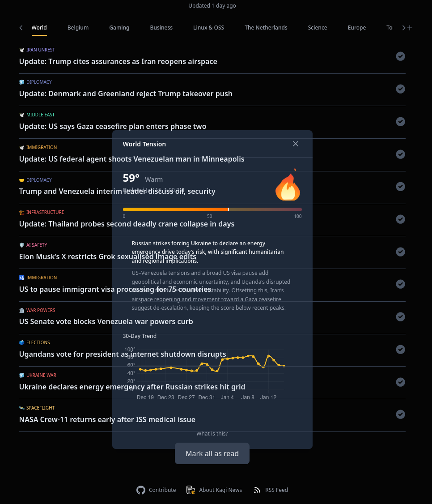Switch to the Gaming tab
The height and width of the screenshot is (504, 432).
[119, 28]
